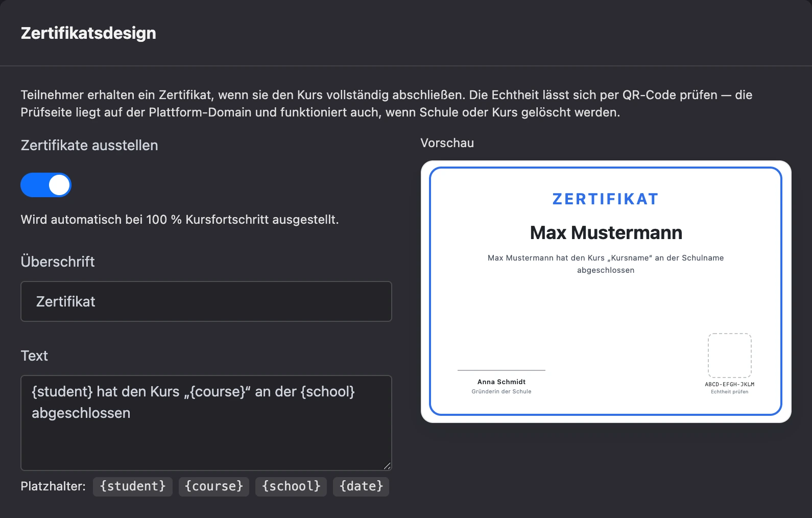
Task: Click the textarea resize handle corner
Action: pyautogui.click(x=387, y=466)
